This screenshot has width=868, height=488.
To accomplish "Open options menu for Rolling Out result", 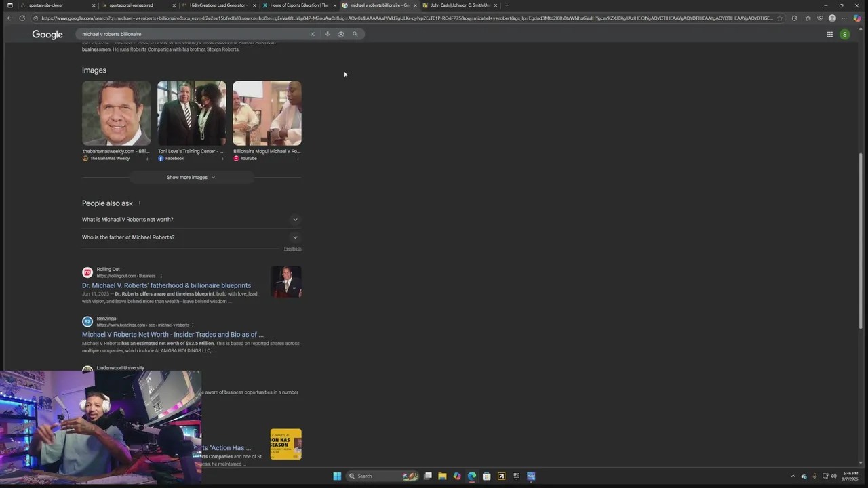I will coord(161,276).
